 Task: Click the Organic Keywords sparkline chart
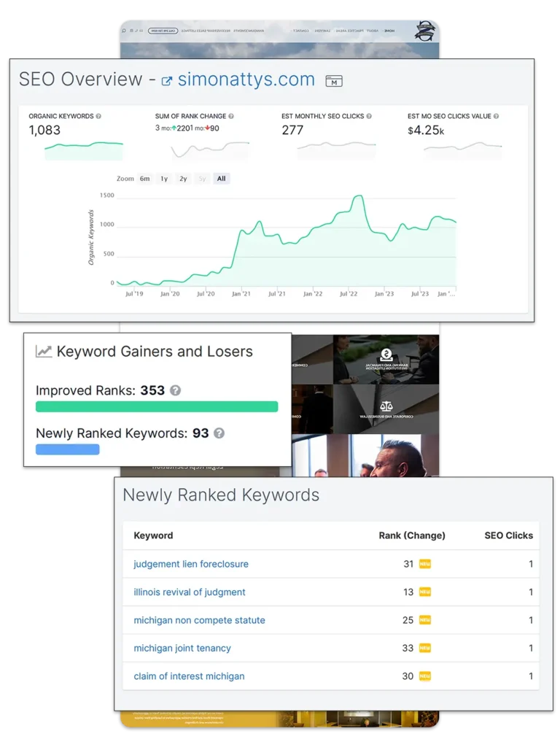[x=83, y=150]
